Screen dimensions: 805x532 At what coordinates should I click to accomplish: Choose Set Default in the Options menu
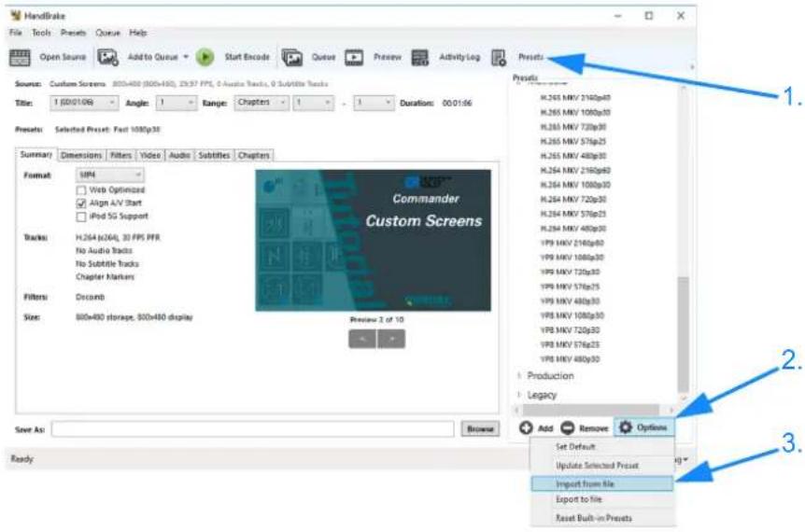pyautogui.click(x=601, y=447)
